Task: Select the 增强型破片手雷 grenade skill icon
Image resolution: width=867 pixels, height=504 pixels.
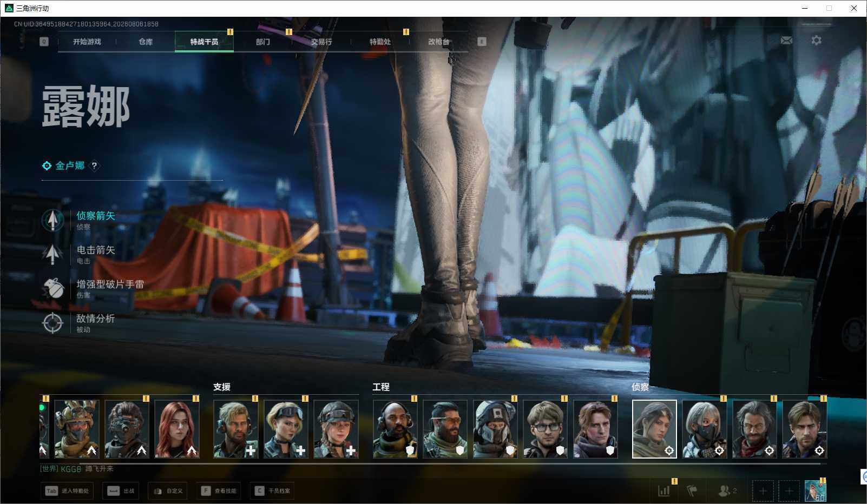Action: tap(52, 288)
